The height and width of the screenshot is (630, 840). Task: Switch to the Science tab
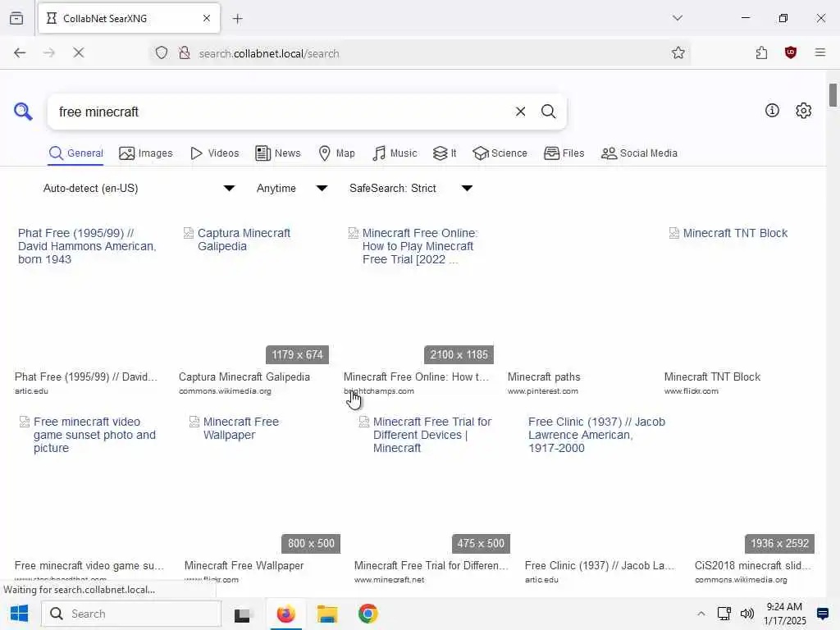click(x=500, y=153)
